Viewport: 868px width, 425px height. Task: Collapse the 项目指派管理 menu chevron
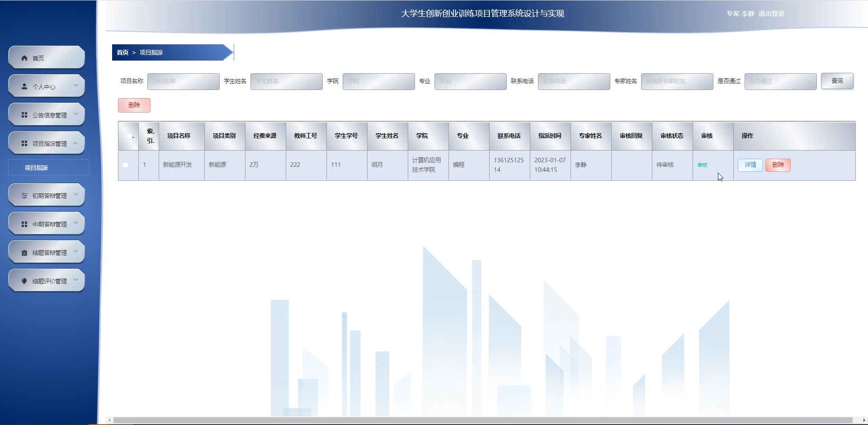(x=75, y=142)
